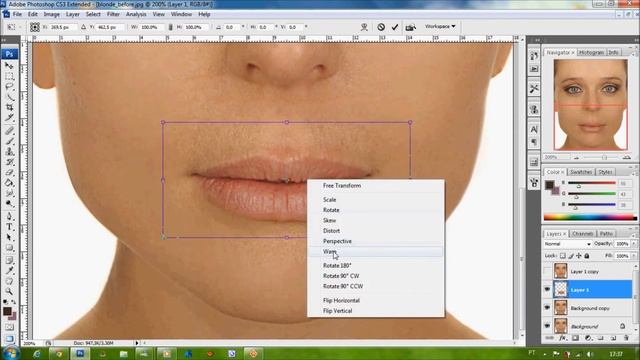This screenshot has width=640, height=360.
Task: Select the Eraser tool
Action: click(x=9, y=173)
